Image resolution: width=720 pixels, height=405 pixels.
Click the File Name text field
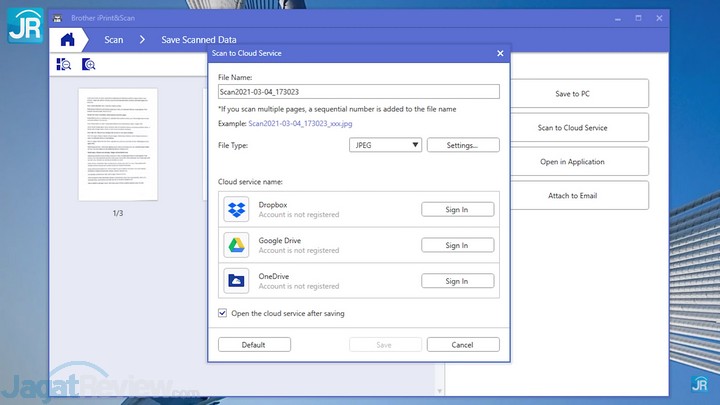(359, 91)
